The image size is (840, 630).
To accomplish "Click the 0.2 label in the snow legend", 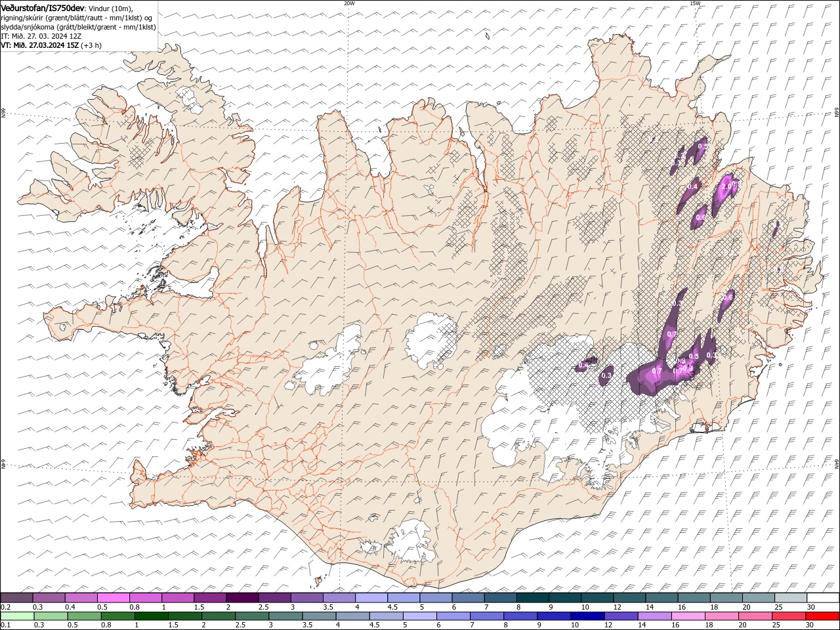I will 5,607.
